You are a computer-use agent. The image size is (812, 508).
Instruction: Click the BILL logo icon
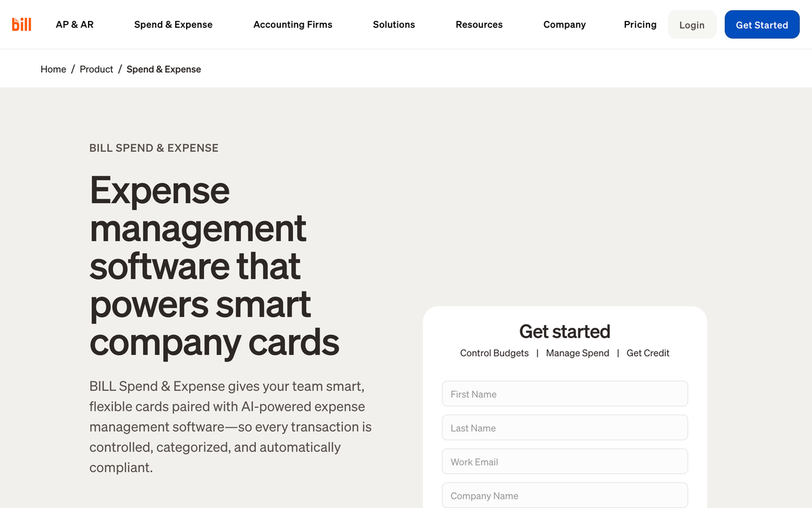click(x=22, y=24)
